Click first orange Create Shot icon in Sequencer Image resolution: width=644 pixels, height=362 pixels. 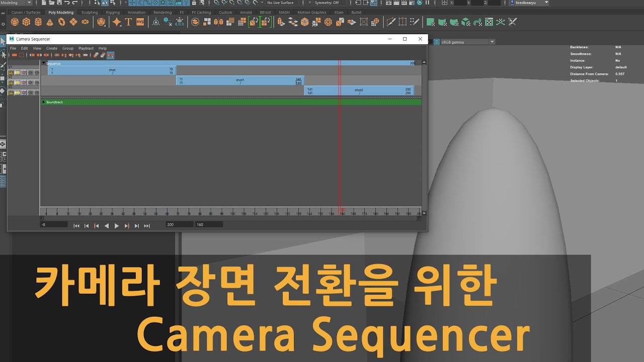pos(15,55)
